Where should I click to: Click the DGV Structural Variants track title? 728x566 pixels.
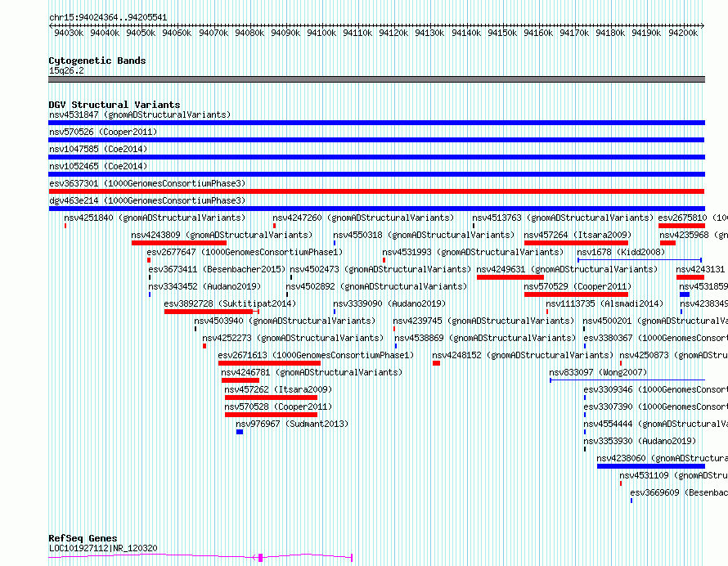coord(115,105)
